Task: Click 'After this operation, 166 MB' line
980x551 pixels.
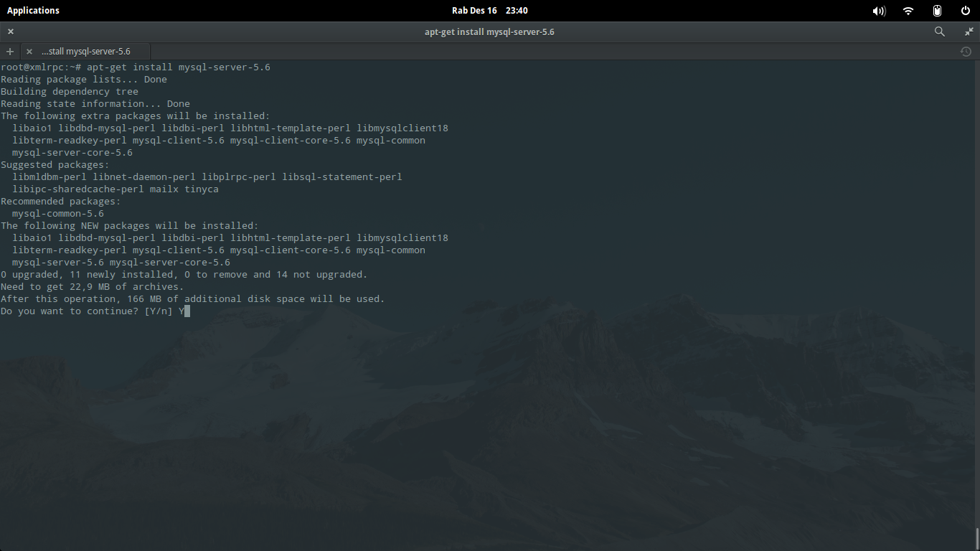Action: pos(193,299)
